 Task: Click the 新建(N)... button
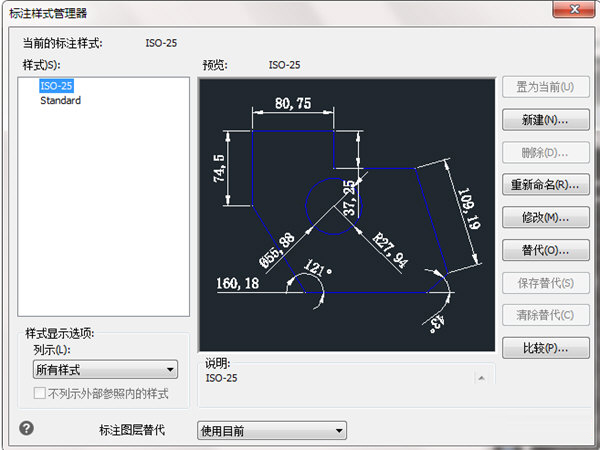point(545,120)
